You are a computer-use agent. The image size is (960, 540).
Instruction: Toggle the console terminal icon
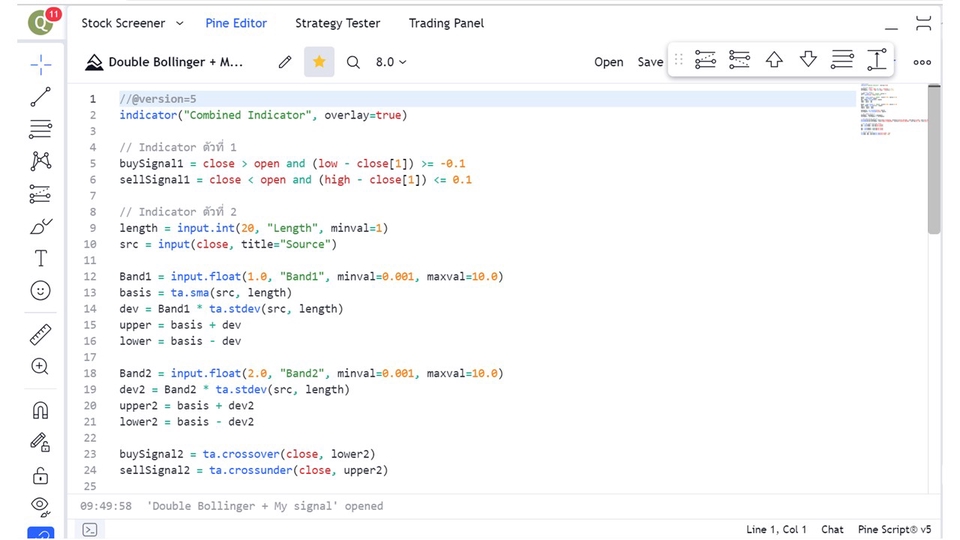(90, 530)
